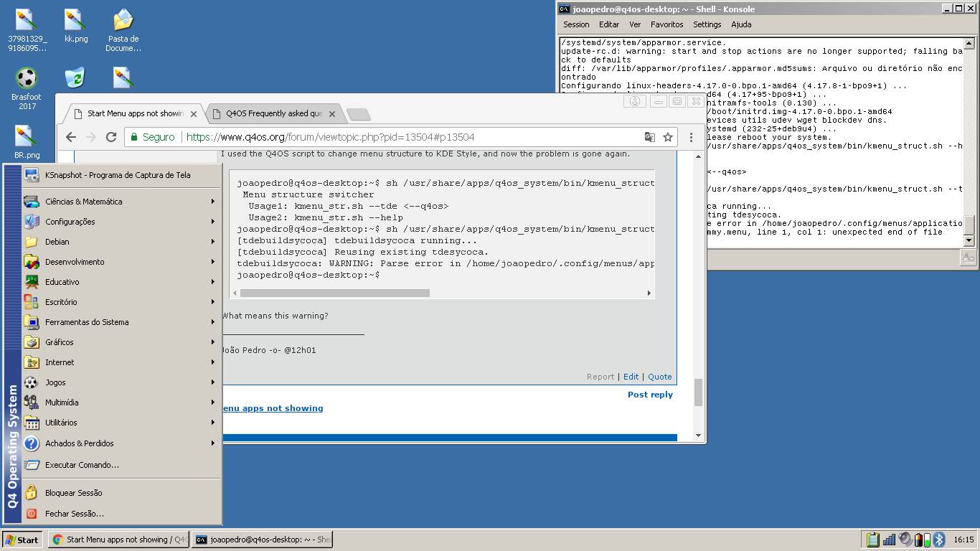This screenshot has width=980, height=551.
Task: Click the Chrome address bar URL
Action: click(x=330, y=137)
